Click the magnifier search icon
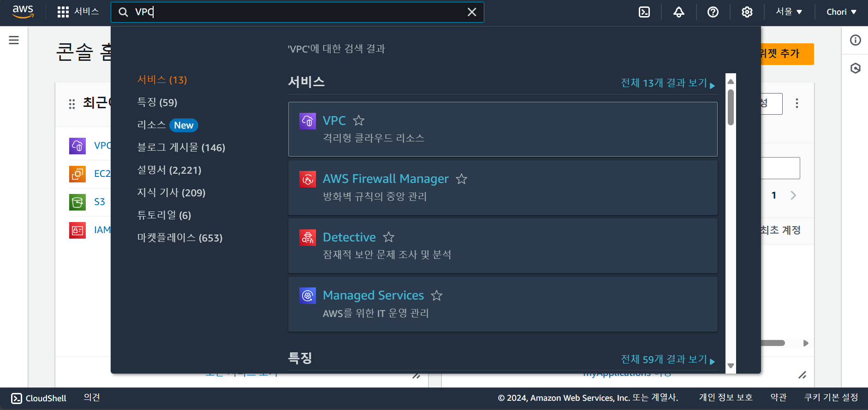This screenshot has height=410, width=868. click(123, 12)
